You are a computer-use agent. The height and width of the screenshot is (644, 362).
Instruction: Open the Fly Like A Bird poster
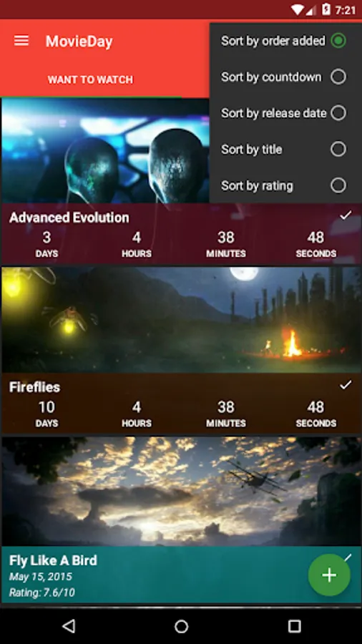[181, 492]
